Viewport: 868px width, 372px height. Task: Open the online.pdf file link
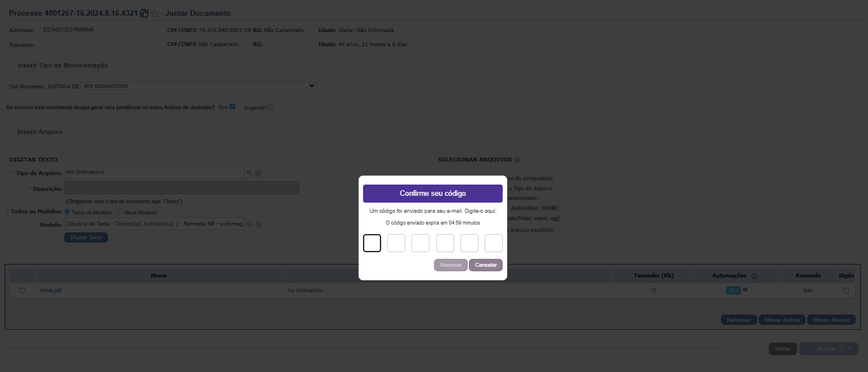click(x=50, y=290)
